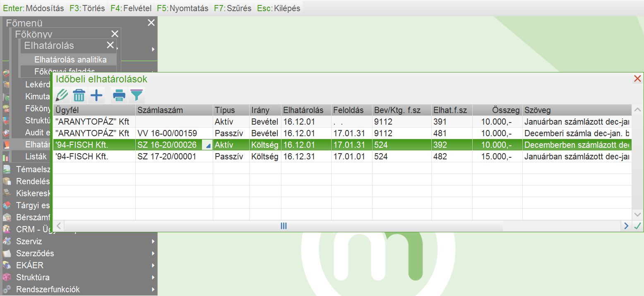Click the Összeg column header
Image resolution: width=644 pixels, height=296 pixels.
pos(497,110)
